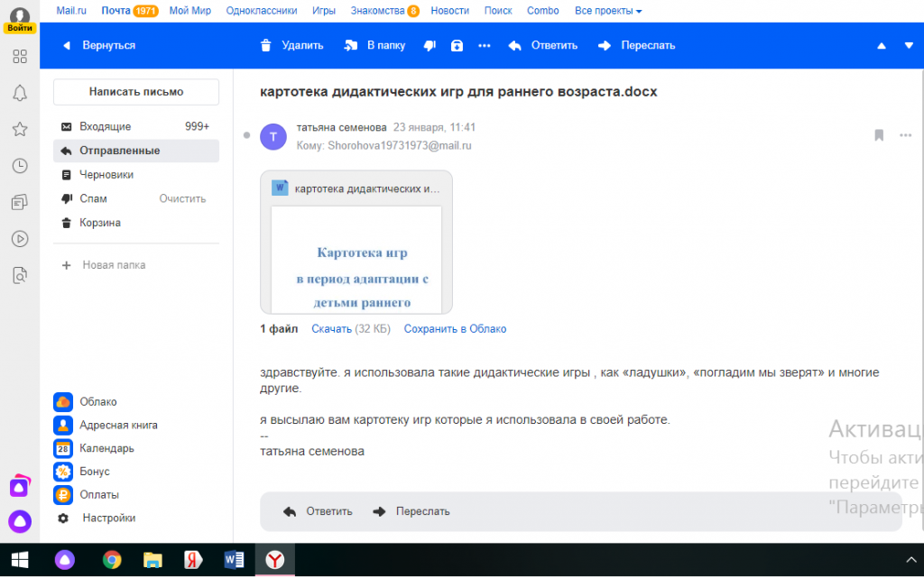Toggle the unread dot beside sender avatar

pyautogui.click(x=246, y=135)
